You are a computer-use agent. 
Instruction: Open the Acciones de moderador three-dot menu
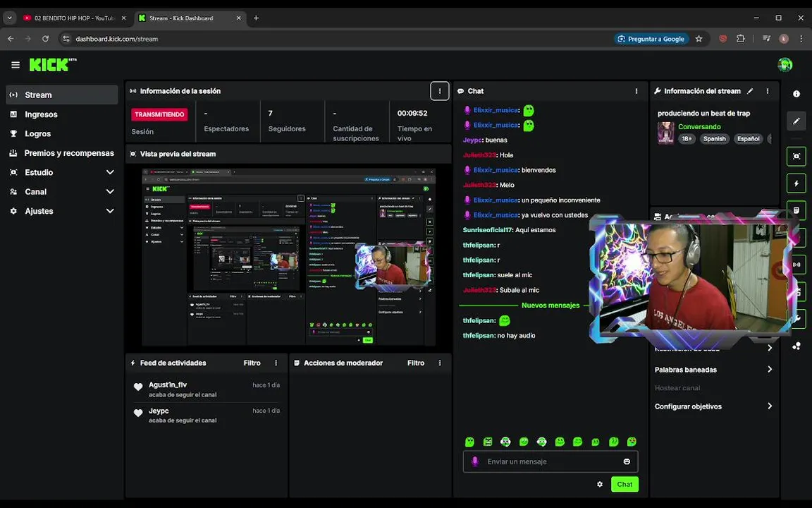(440, 363)
